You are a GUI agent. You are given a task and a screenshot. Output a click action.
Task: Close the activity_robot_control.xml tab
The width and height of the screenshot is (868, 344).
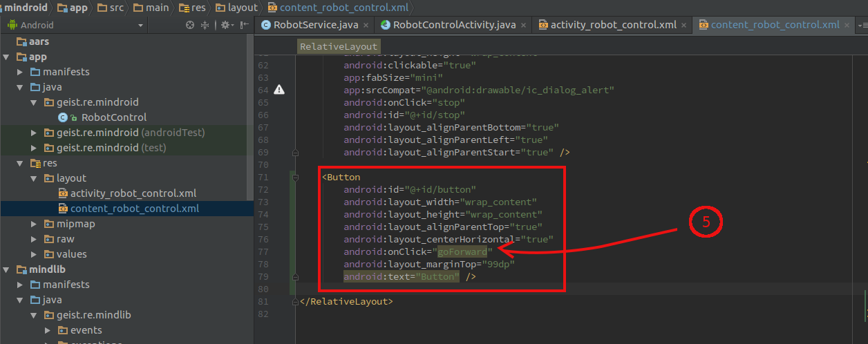683,25
